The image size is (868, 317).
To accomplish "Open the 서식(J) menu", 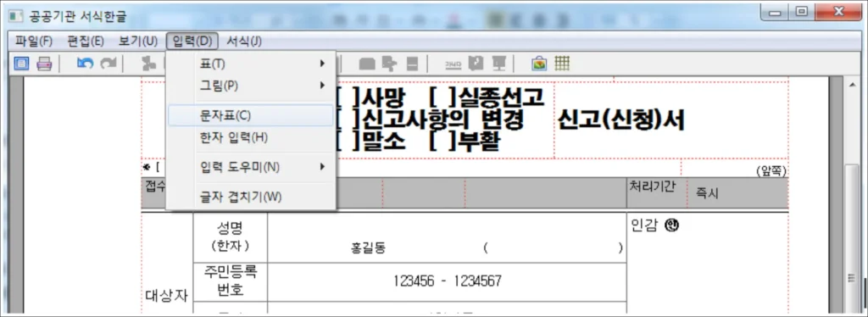I will (243, 41).
